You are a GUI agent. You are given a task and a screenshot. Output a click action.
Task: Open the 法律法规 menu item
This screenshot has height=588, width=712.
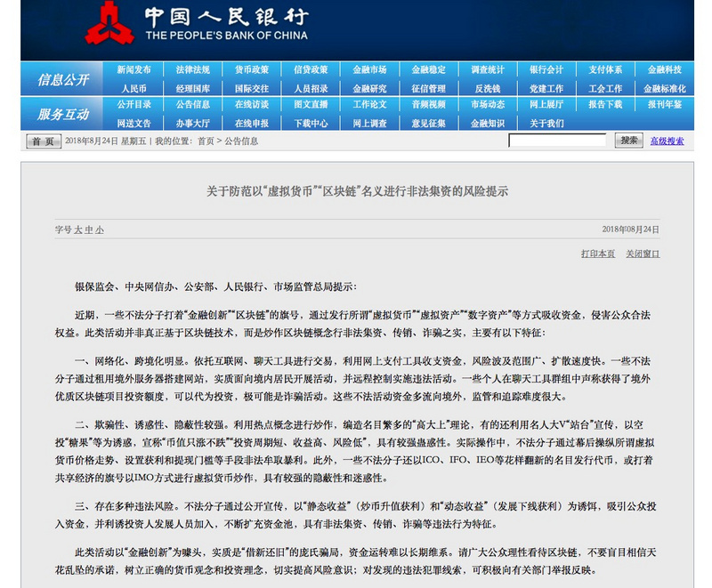tap(193, 70)
